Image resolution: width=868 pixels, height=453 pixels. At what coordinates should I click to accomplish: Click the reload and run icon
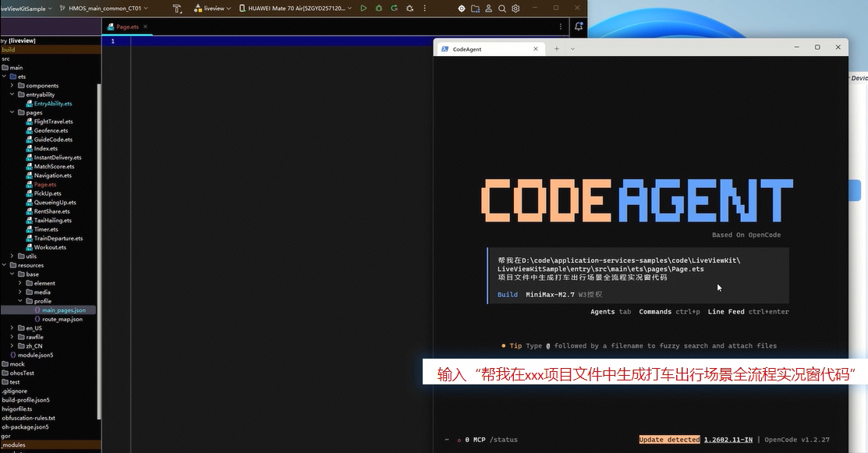(x=394, y=9)
